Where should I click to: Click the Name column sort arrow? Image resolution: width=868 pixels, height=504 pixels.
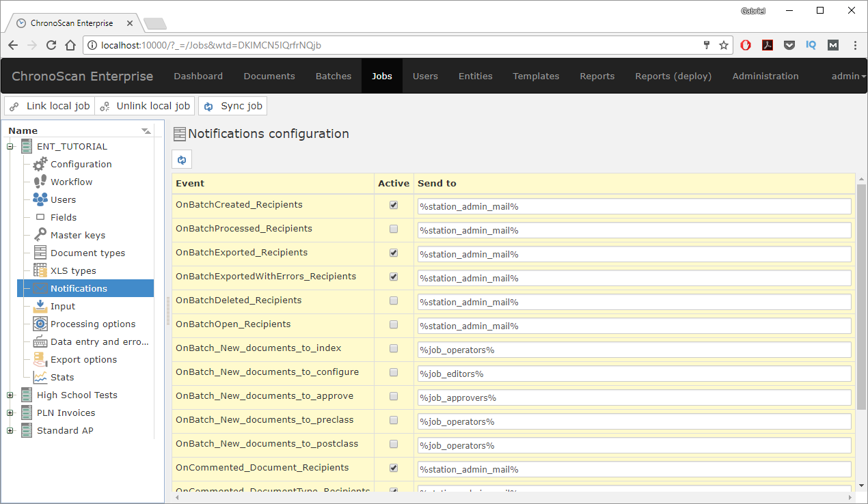click(x=146, y=130)
